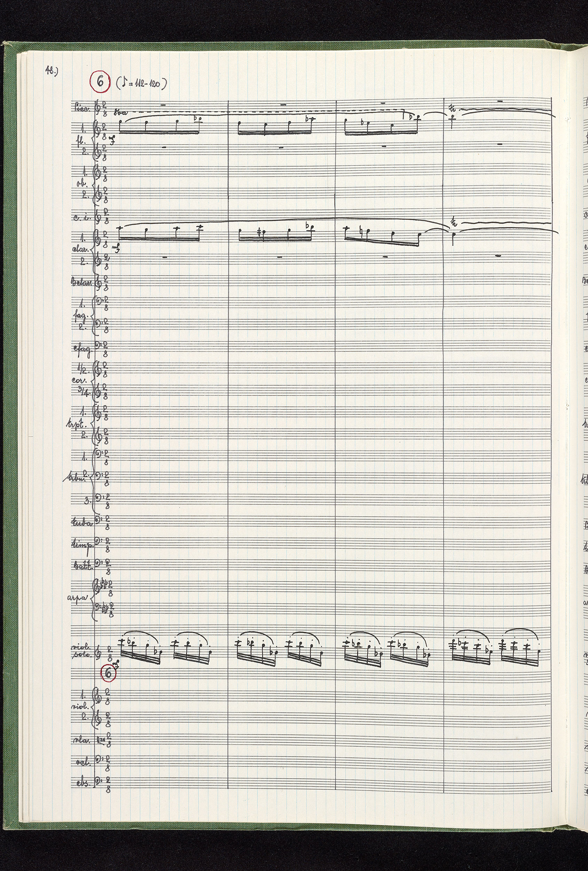Click the Picc. instrument label
588x871 pixels.
pyautogui.click(x=80, y=109)
